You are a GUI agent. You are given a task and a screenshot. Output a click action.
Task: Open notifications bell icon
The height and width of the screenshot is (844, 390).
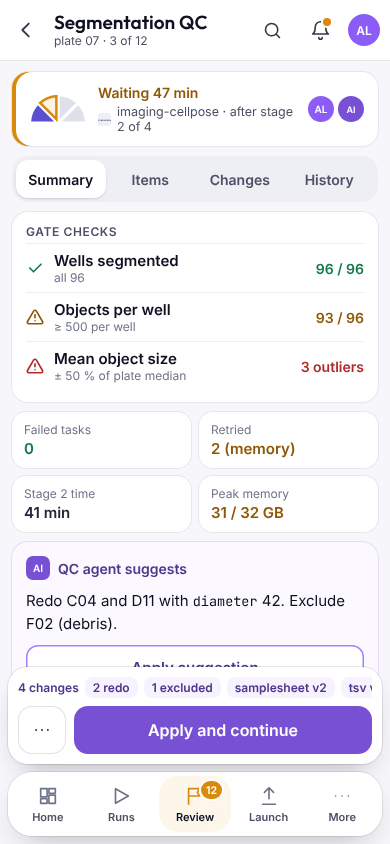click(321, 30)
